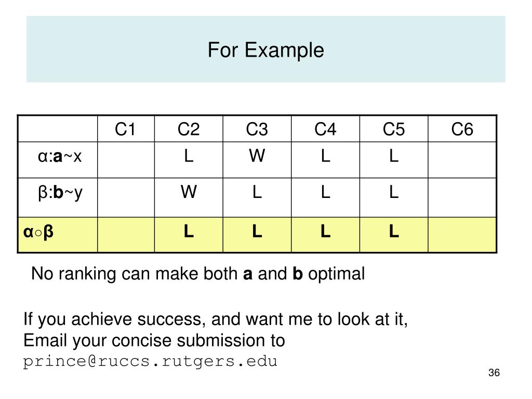This screenshot has width=532, height=399.
Task: Click the α:a~x row label
Action: click(60, 156)
